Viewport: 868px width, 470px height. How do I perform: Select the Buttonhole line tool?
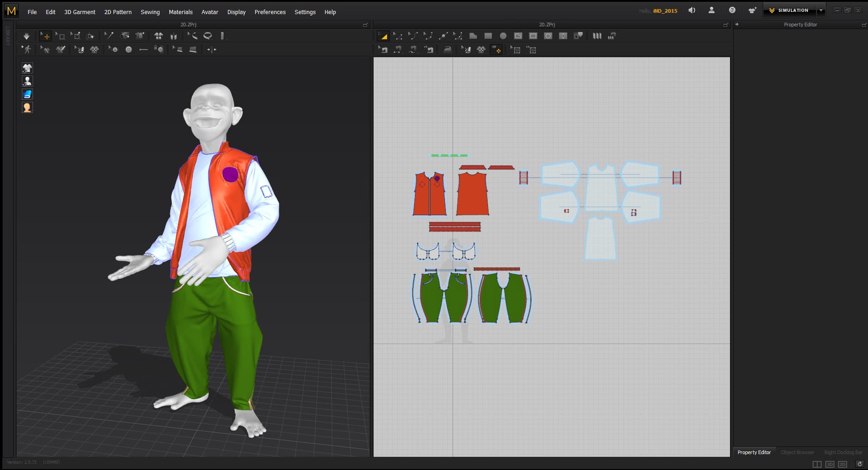click(143, 49)
